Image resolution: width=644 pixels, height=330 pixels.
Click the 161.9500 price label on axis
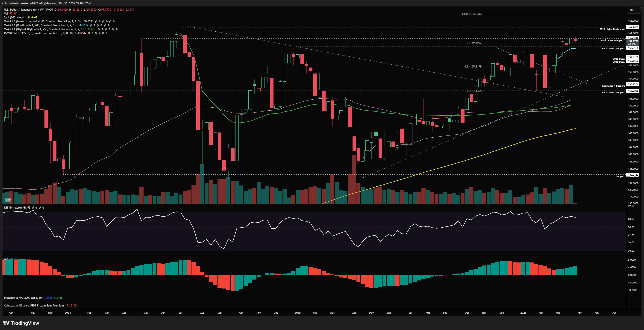point(633,27)
